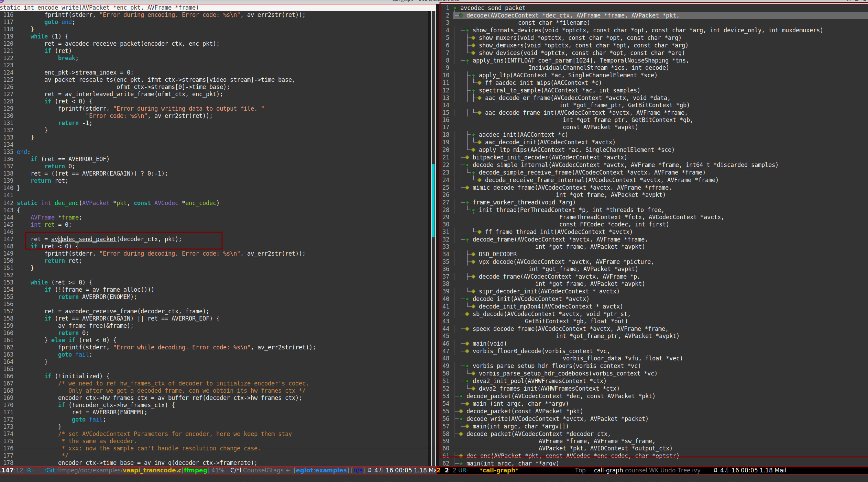Toggle expansion of vorbis_parse_setup_hdr_floors
The height and width of the screenshot is (482, 868).
(x=466, y=366)
